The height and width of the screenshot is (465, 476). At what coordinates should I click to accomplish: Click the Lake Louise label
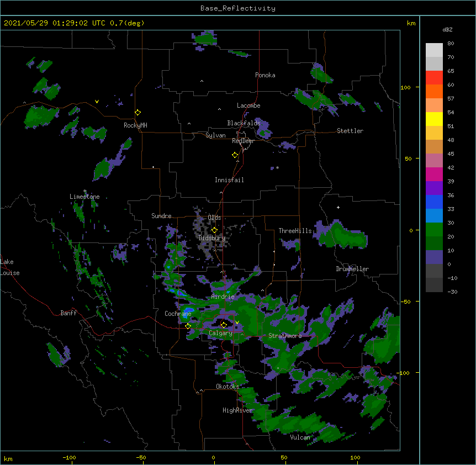tap(10, 267)
